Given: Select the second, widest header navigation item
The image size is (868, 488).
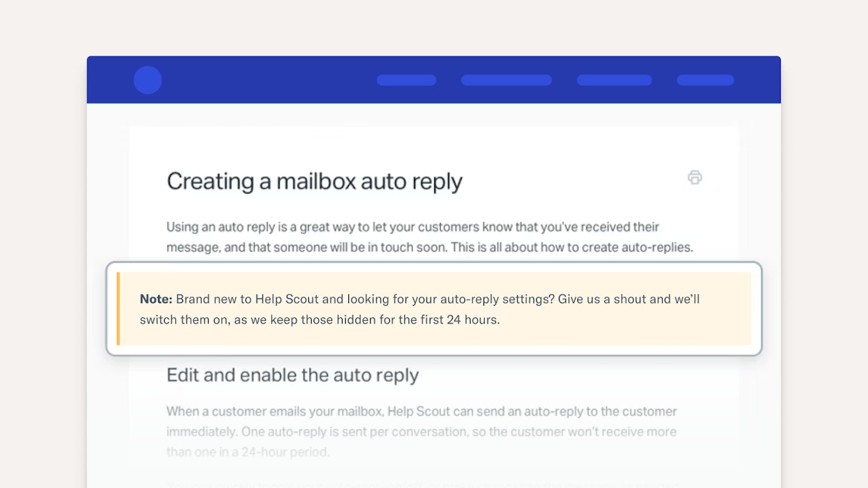Looking at the screenshot, I should coord(506,80).
